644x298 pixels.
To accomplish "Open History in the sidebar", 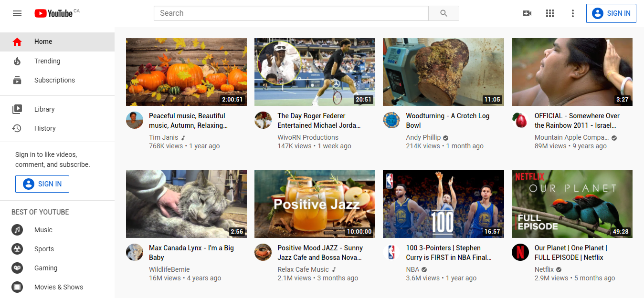I will pos(57,128).
